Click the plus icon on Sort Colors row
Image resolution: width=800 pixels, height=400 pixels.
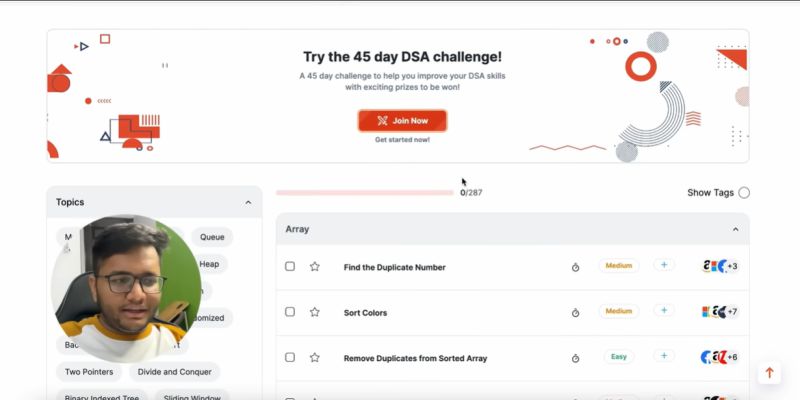pyautogui.click(x=664, y=310)
